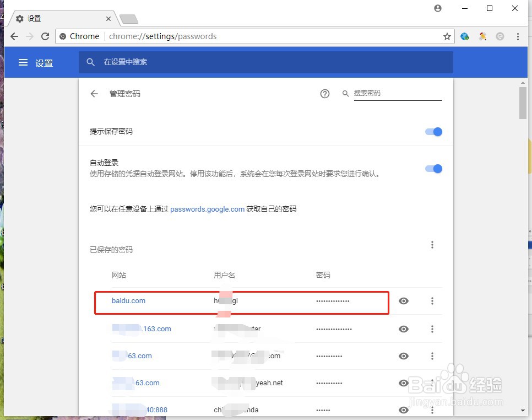Open Chrome's main menu (three dots)
This screenshot has height=420, width=532.
click(x=518, y=36)
